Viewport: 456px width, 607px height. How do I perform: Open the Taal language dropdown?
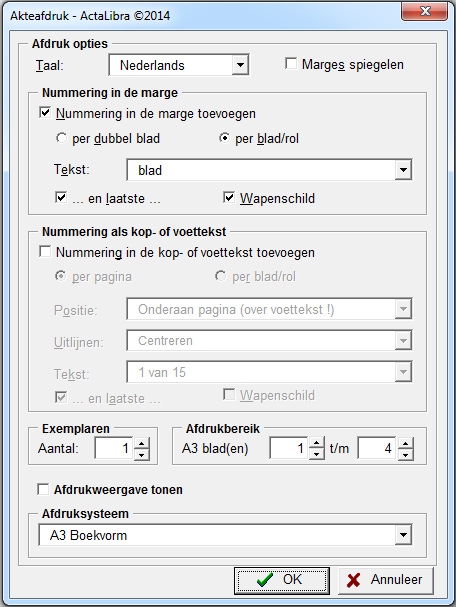click(x=240, y=65)
